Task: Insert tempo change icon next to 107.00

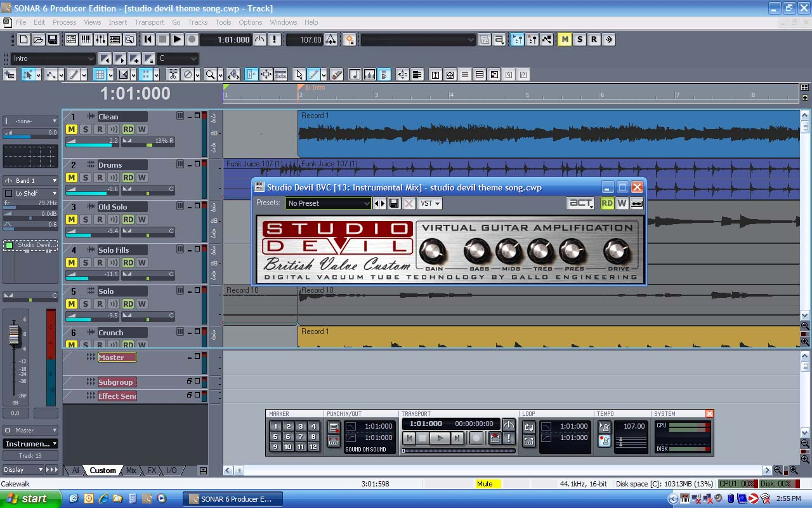Action: point(331,39)
